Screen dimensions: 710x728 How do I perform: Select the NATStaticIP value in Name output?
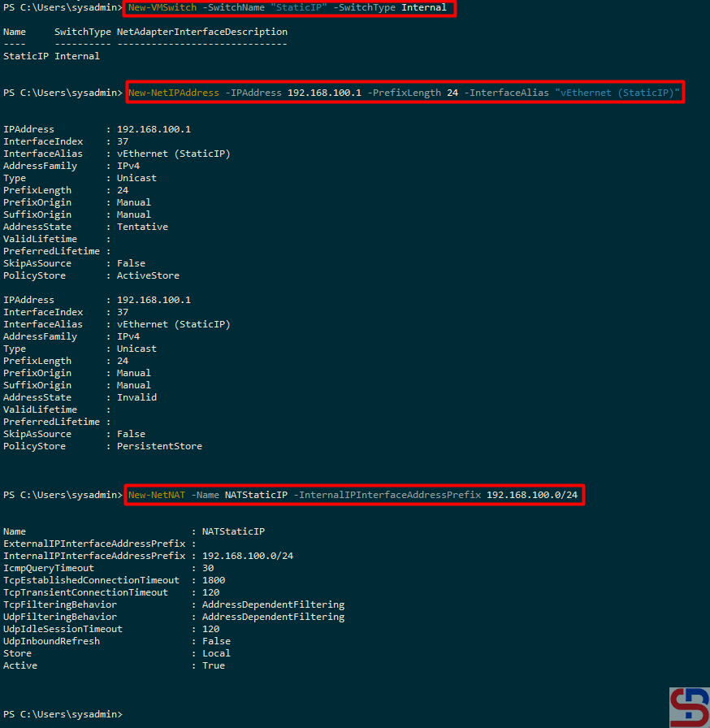pyautogui.click(x=233, y=531)
